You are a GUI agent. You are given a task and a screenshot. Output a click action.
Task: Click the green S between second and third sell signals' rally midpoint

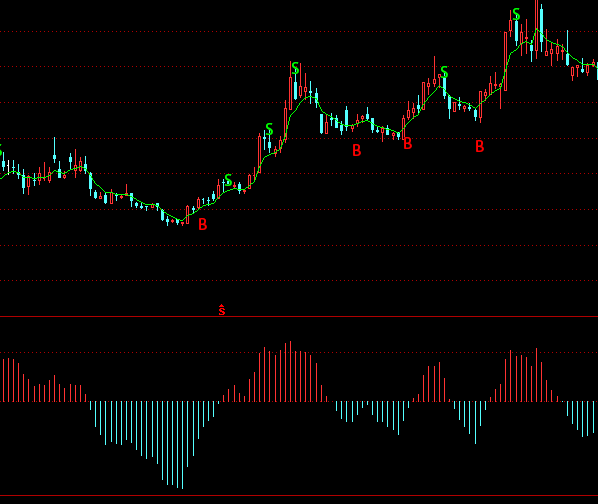coord(269,129)
